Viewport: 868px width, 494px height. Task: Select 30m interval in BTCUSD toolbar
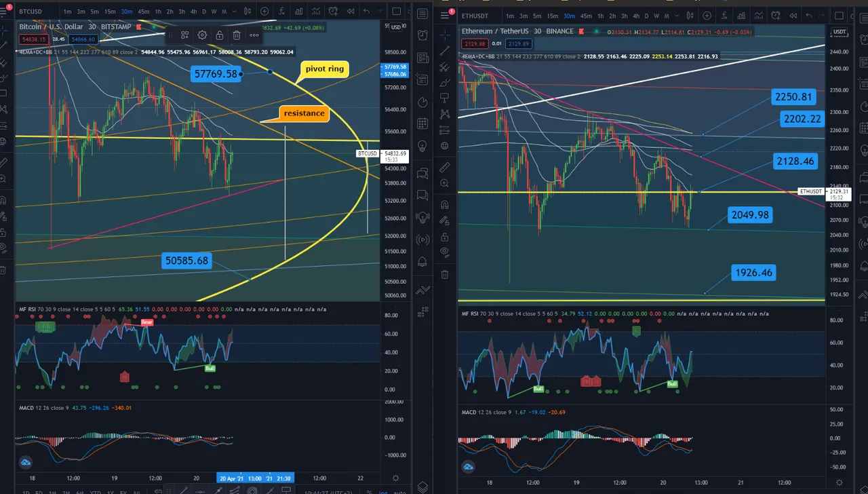point(127,12)
